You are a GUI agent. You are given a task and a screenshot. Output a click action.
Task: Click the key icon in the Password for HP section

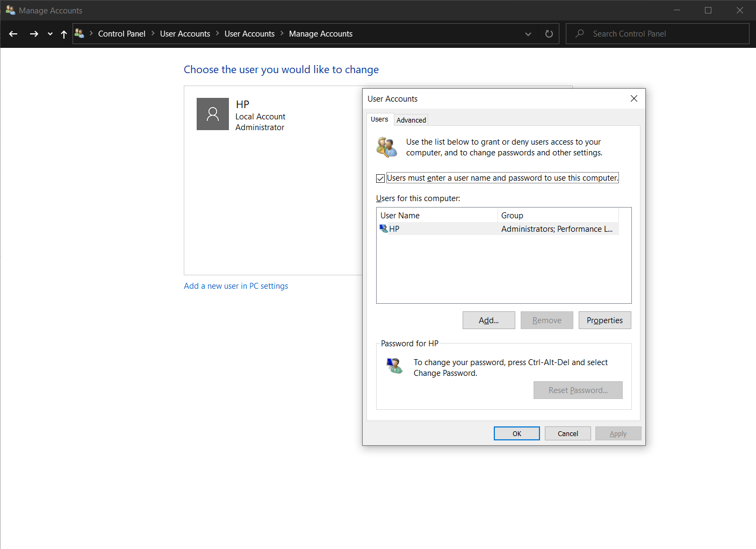click(x=394, y=366)
